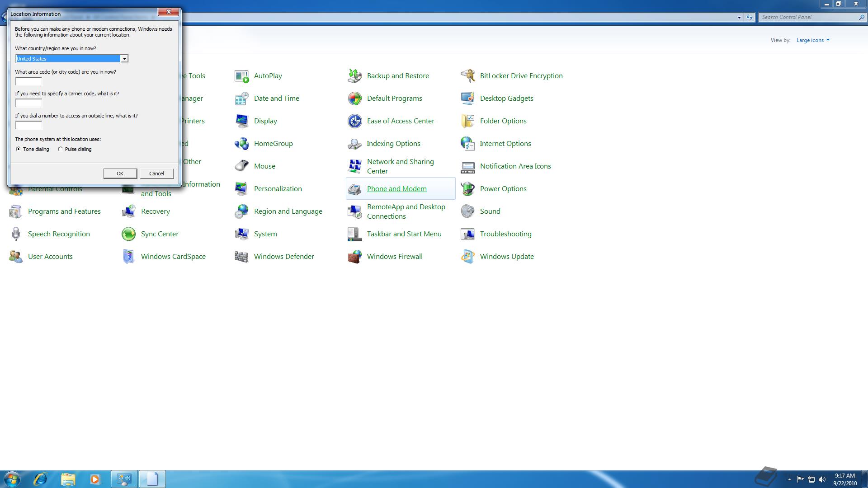
Task: Click the Personalization icon
Action: (241, 189)
